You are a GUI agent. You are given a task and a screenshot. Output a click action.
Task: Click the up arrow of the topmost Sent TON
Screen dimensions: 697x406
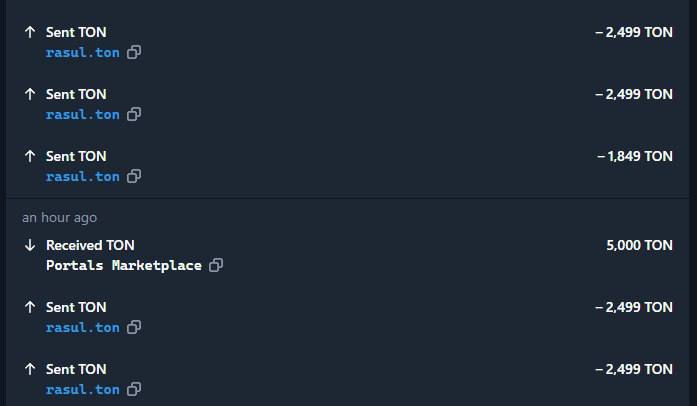coord(30,32)
